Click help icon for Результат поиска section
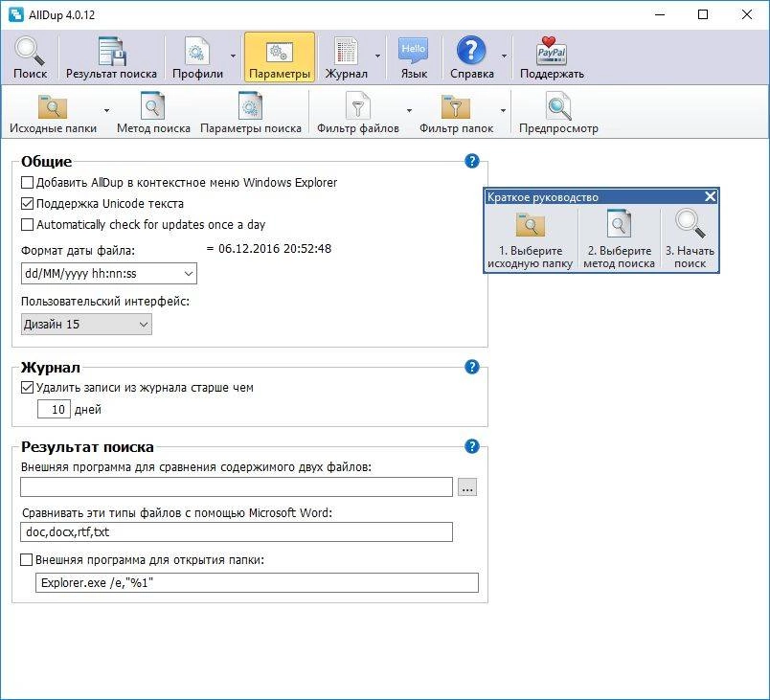The width and height of the screenshot is (770, 700). [x=472, y=446]
